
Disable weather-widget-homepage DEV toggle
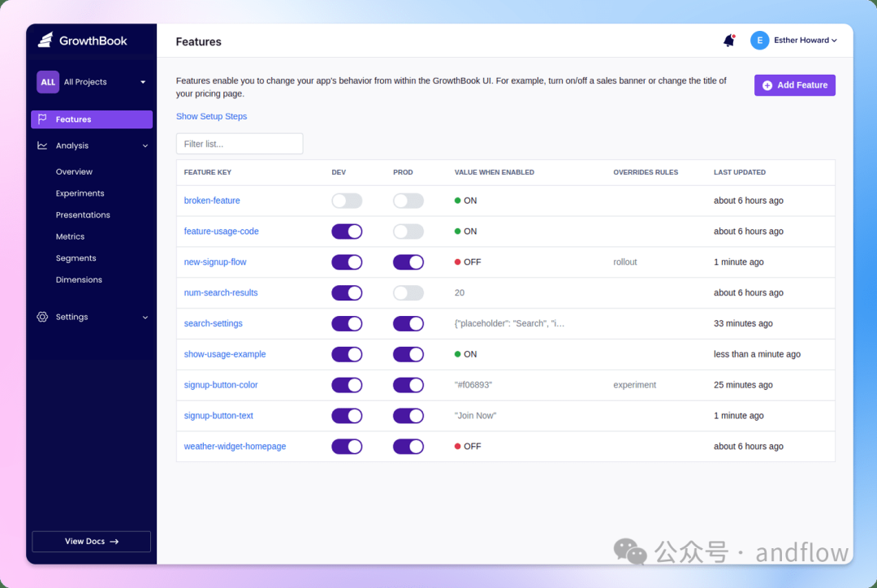point(347,447)
